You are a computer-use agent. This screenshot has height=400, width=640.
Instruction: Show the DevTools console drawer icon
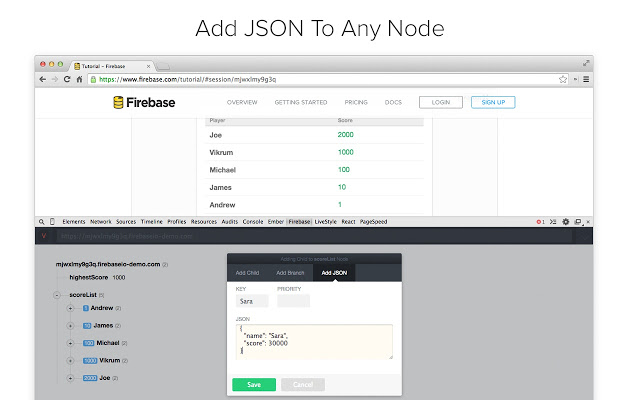[553, 222]
